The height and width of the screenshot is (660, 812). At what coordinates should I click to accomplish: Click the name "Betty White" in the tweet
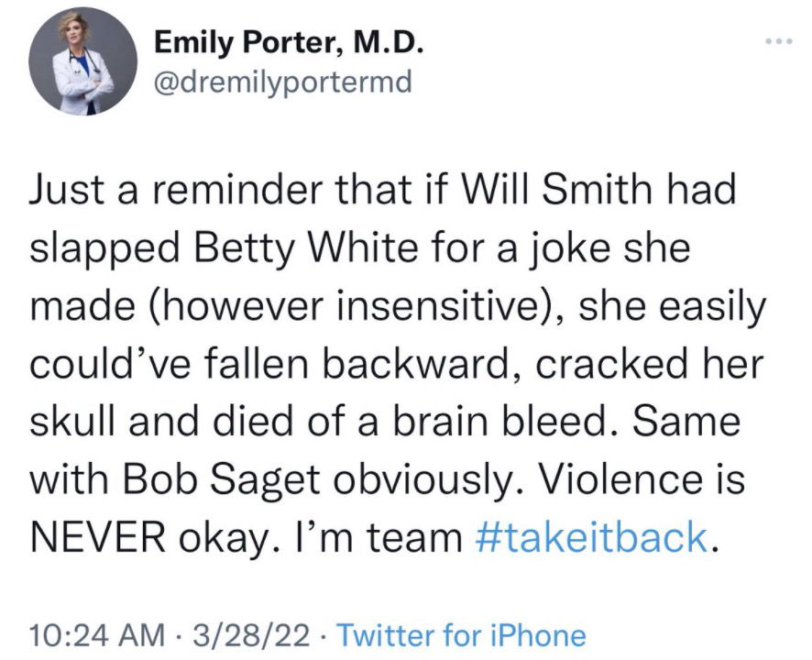[x=306, y=248]
